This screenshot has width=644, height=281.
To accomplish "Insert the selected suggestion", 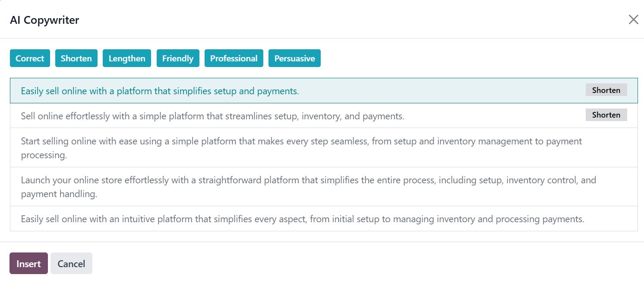I will [x=28, y=264].
